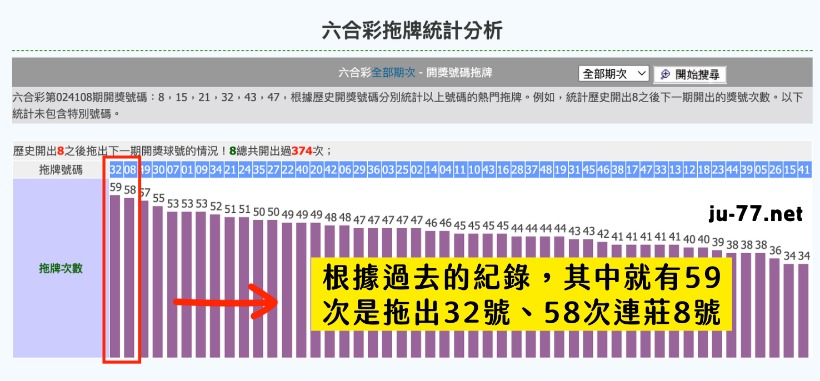Click the tallest bar labeled 59
Screen dimensions: 820x381
(115, 276)
